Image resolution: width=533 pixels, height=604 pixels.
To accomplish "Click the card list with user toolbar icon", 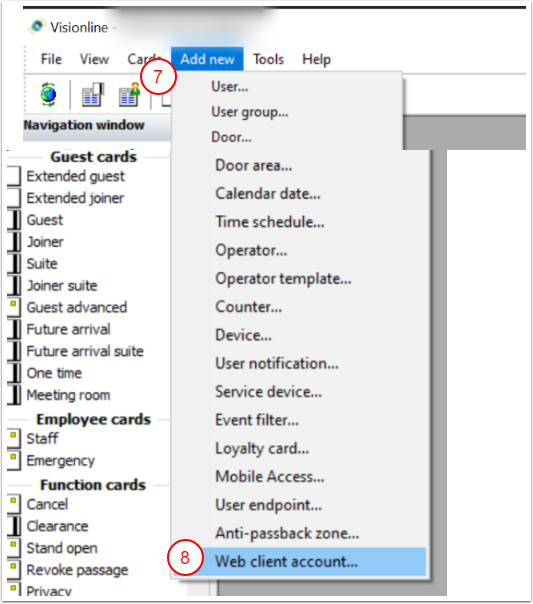I will tap(129, 94).
